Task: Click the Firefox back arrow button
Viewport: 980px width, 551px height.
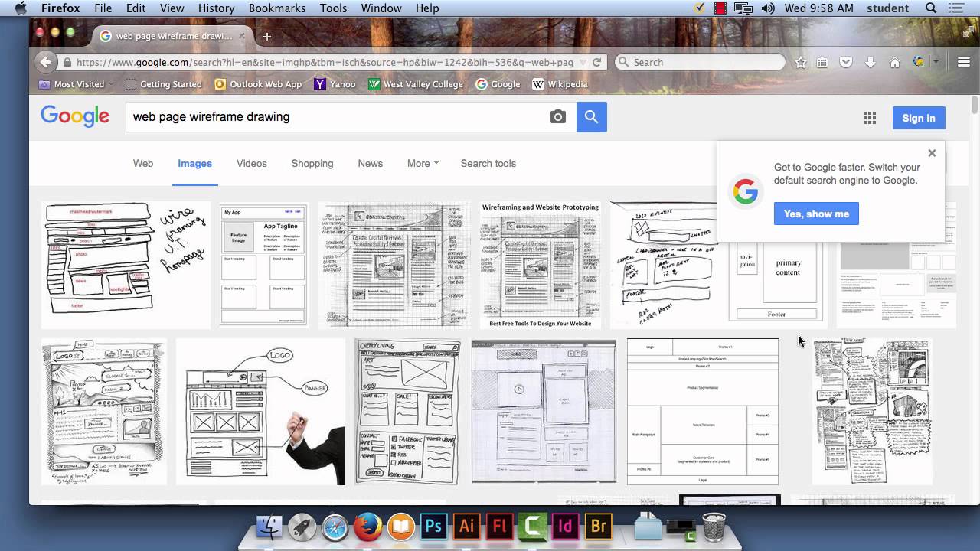Action: 46,63
